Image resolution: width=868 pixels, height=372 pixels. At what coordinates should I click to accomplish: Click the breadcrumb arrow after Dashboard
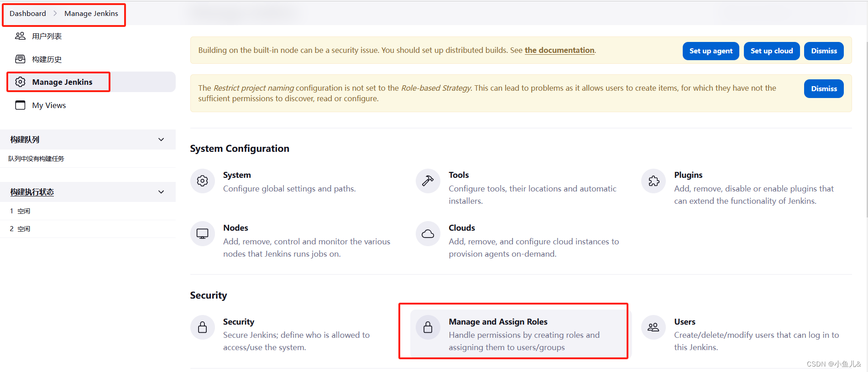[55, 14]
